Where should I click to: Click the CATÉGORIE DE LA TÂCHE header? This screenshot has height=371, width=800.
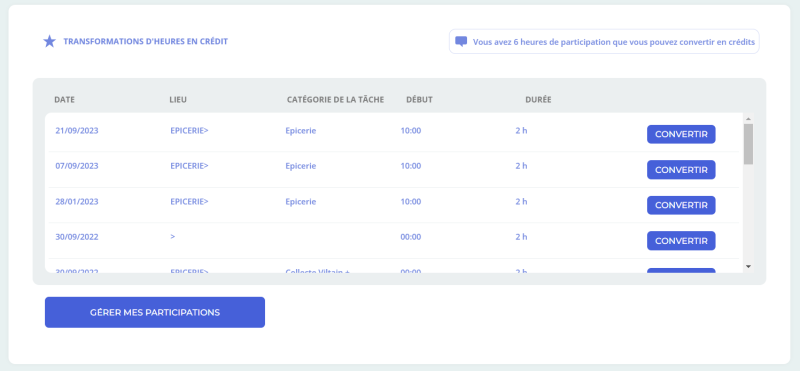pos(335,100)
